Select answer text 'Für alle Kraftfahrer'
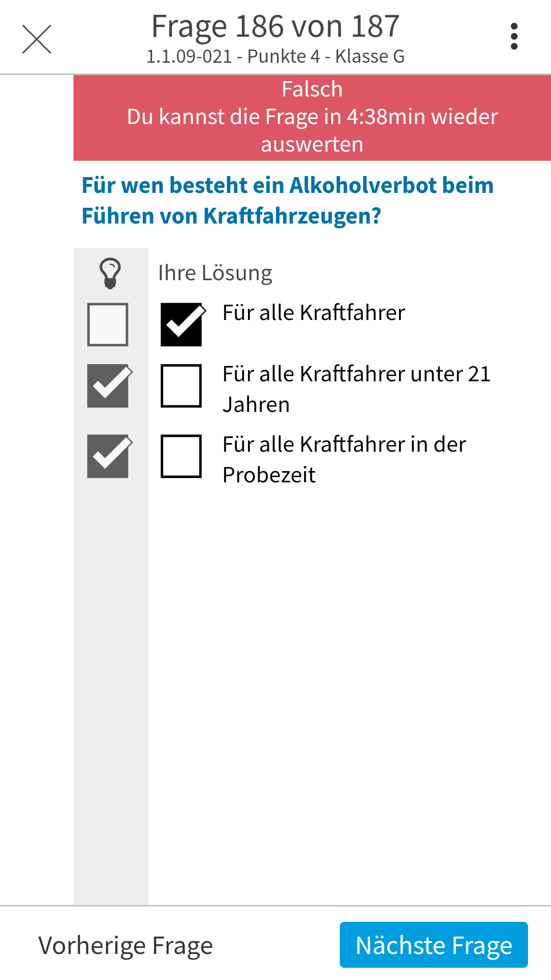551x980 pixels. pyautogui.click(x=314, y=313)
